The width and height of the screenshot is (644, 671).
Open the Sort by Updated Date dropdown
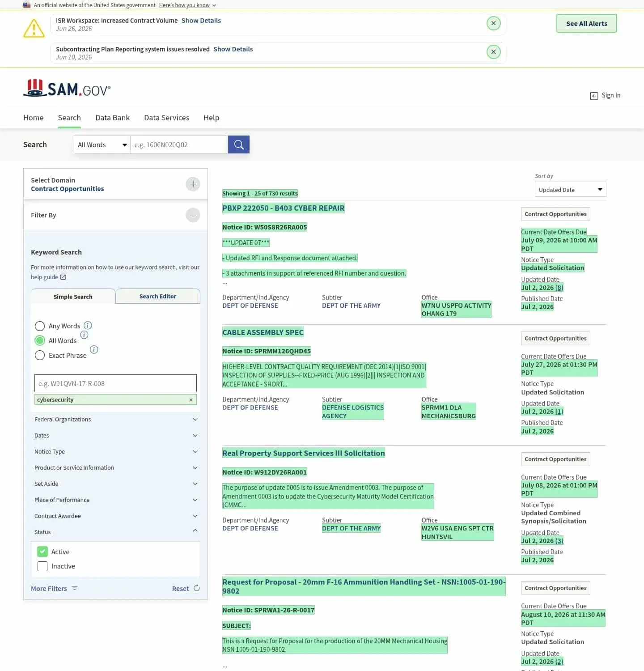570,189
